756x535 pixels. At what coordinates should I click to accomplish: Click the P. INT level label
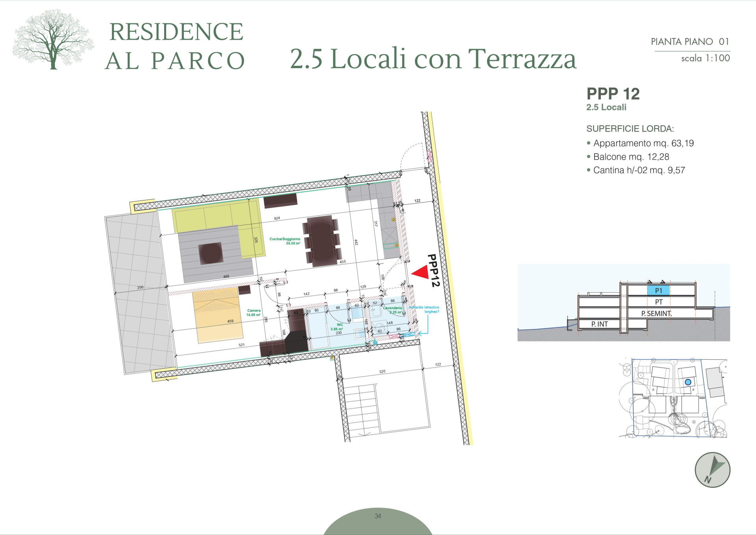tap(599, 324)
